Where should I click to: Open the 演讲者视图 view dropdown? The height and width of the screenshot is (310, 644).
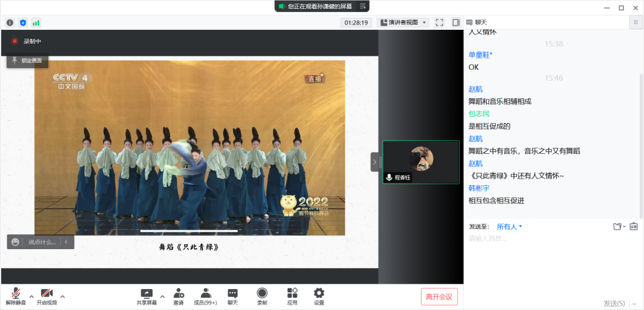[x=403, y=23]
